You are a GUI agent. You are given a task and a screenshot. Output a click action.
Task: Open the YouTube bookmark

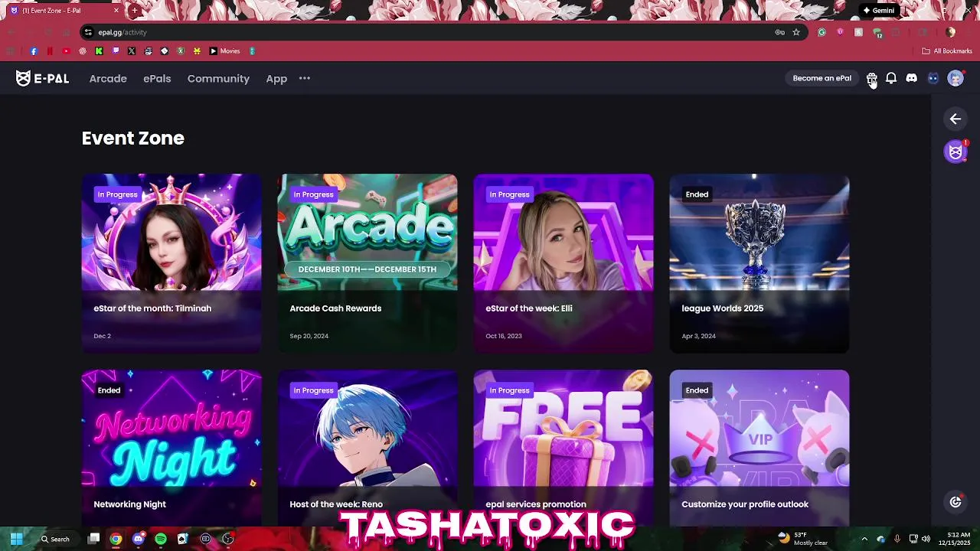[66, 51]
